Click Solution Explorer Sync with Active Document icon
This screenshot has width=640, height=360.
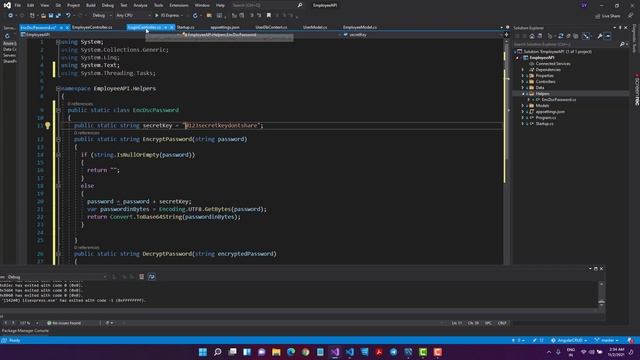[560, 36]
